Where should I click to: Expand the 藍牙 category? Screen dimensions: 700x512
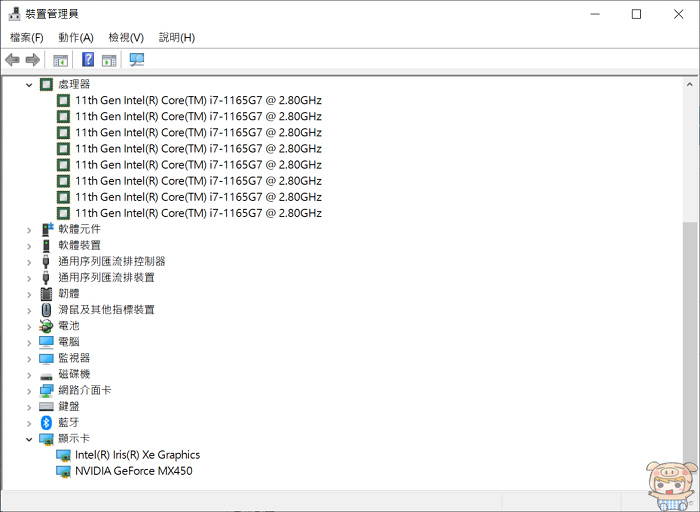click(x=29, y=423)
